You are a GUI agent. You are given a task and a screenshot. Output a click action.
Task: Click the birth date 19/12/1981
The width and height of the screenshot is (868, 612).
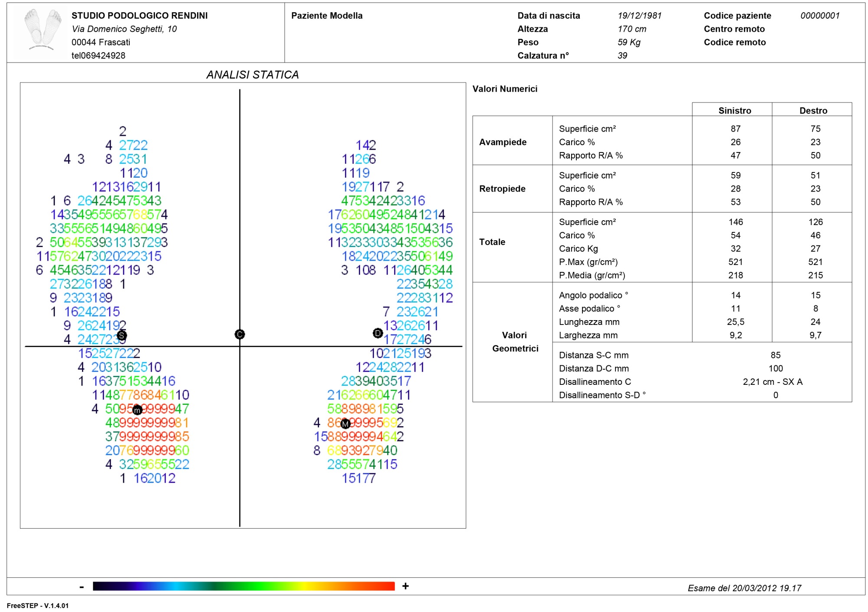click(640, 16)
